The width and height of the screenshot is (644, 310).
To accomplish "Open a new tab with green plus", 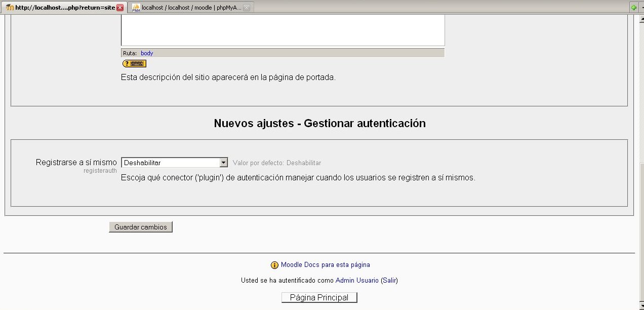I will (x=633, y=8).
